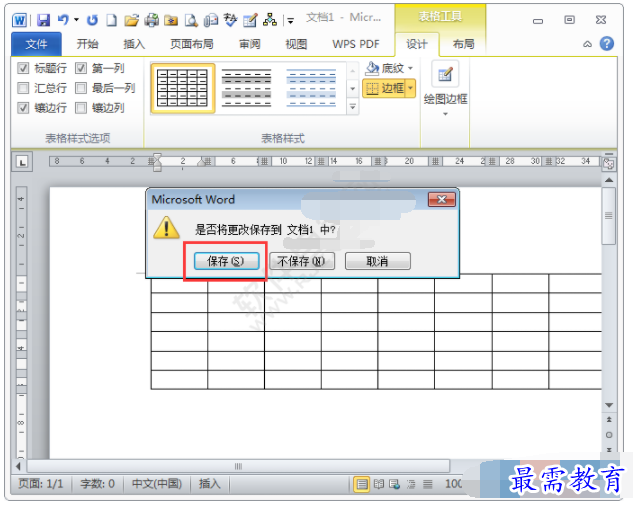Undo the last action
Screen dimensions: 633x511
pyautogui.click(x=63, y=19)
